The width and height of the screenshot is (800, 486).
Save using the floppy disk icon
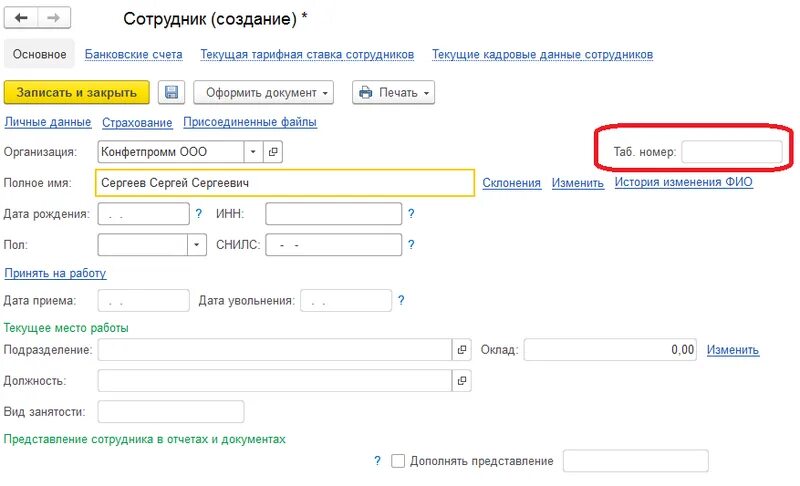pyautogui.click(x=171, y=93)
